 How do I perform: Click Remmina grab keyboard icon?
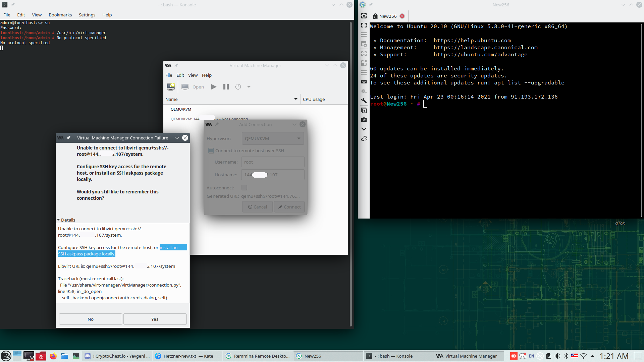pos(364,82)
